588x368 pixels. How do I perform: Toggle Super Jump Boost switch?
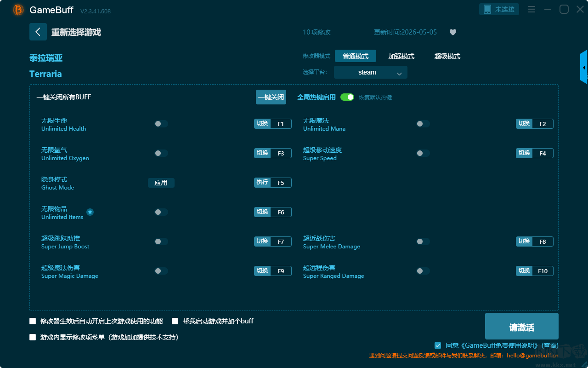[x=161, y=241]
